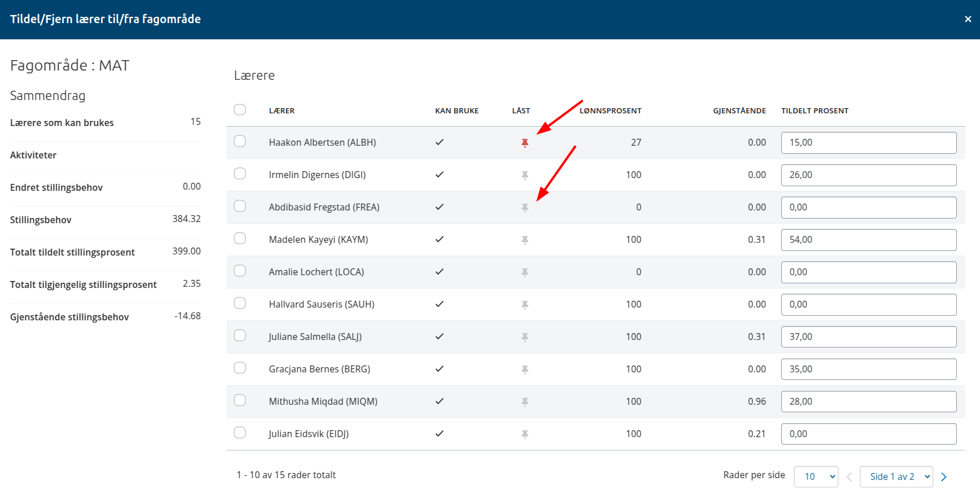
Task: Sort by LÅST column header
Action: 521,111
